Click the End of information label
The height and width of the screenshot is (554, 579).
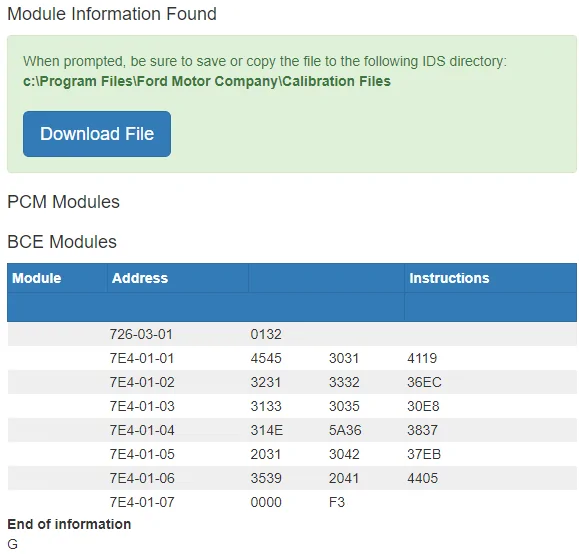[69, 524]
